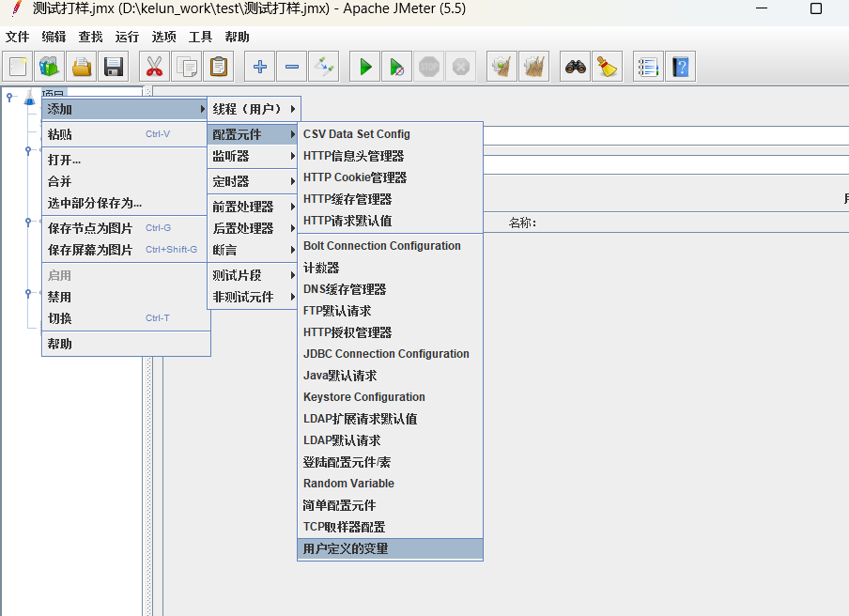Click Start no pauses icon
The image size is (849, 616).
point(396,67)
